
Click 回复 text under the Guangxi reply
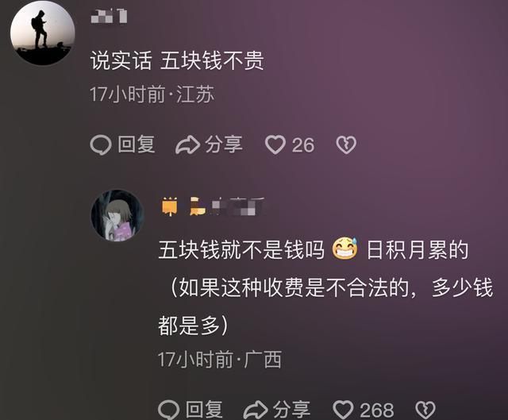[x=205, y=410]
